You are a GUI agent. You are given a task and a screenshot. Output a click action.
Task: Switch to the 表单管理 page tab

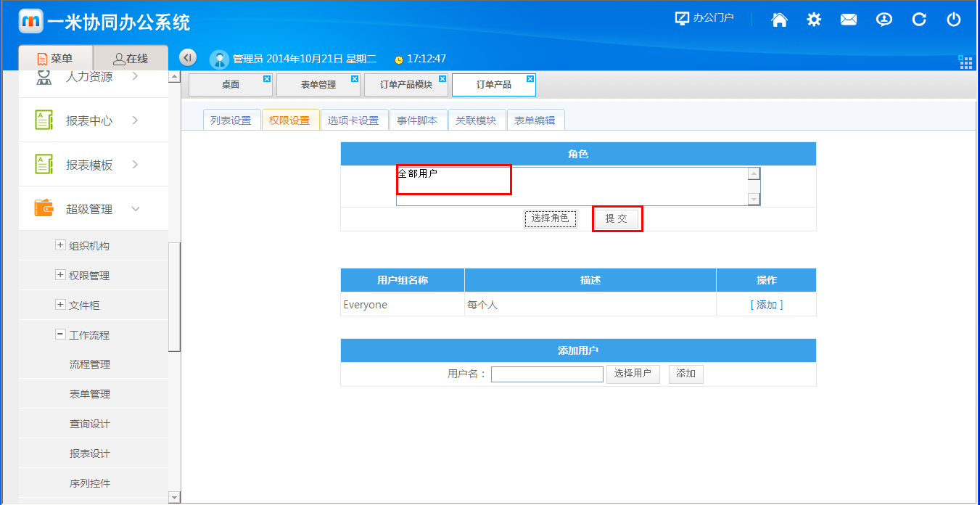318,85
